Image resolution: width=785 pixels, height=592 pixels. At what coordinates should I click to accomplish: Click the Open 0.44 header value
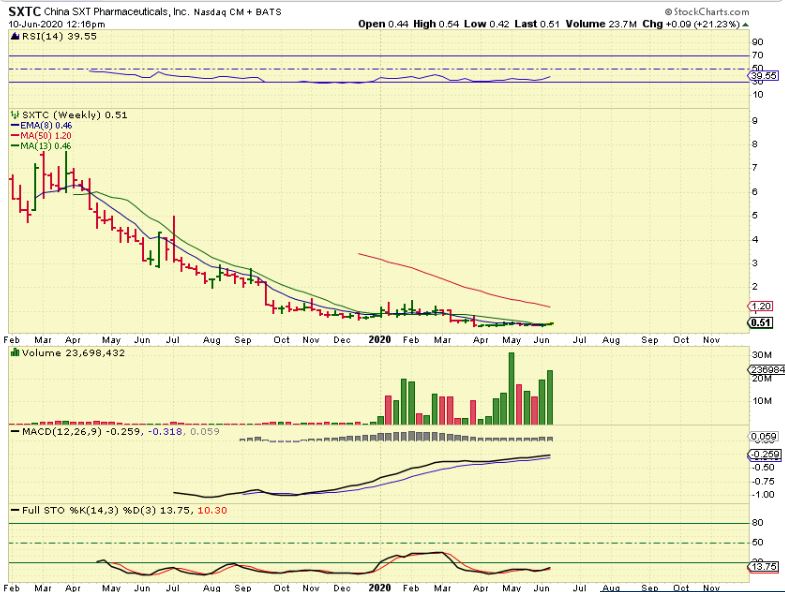[x=383, y=24]
